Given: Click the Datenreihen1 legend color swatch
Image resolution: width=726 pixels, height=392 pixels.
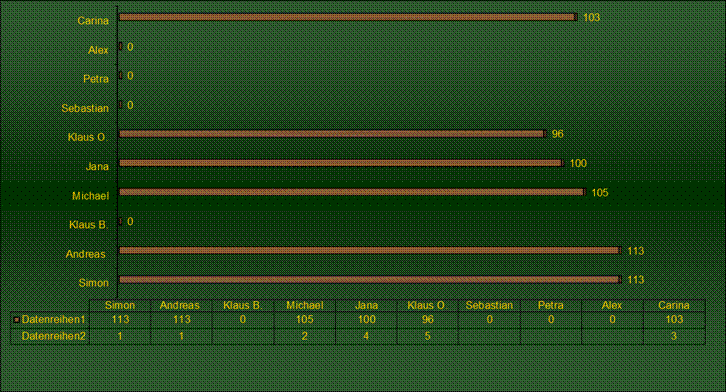Looking at the screenshot, I should coord(16,320).
